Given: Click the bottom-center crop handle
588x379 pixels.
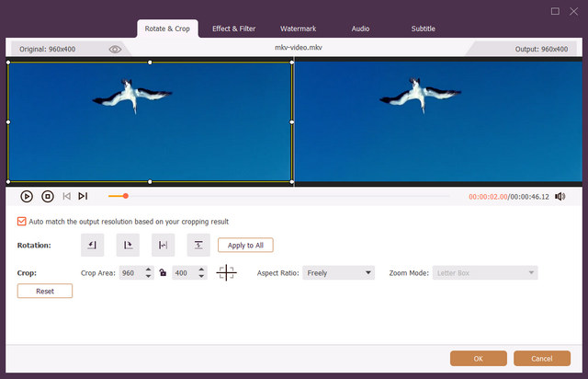Looking at the screenshot, I should 150,182.
